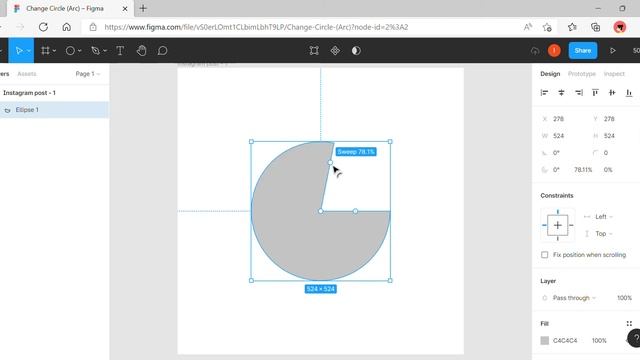Image resolution: width=640 pixels, height=360 pixels.
Task: Click the rotation field 0°
Action: pyautogui.click(x=556, y=153)
